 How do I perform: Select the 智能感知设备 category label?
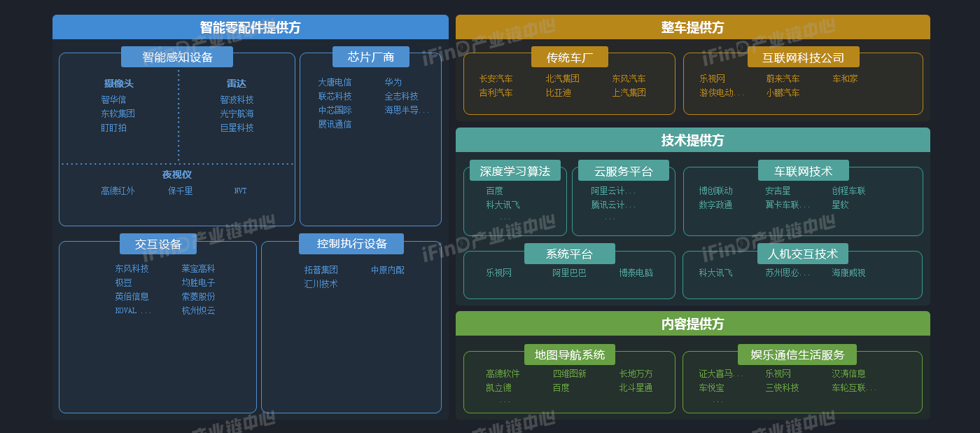tap(177, 57)
